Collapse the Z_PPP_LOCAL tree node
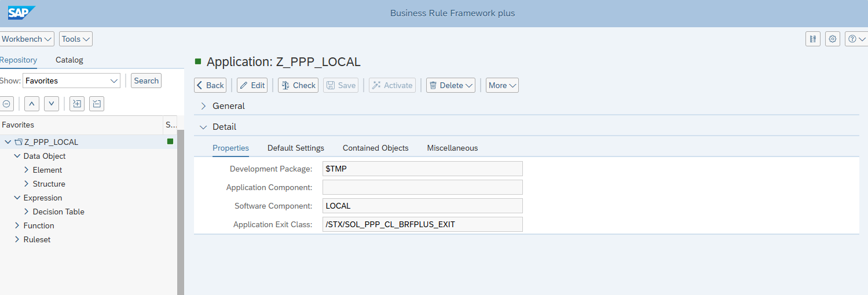The width and height of the screenshot is (868, 295). coord(8,142)
